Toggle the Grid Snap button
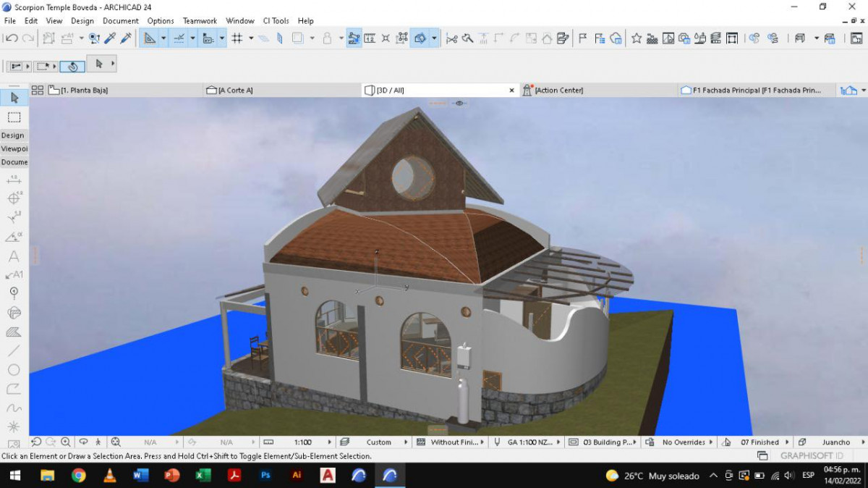 tap(237, 38)
